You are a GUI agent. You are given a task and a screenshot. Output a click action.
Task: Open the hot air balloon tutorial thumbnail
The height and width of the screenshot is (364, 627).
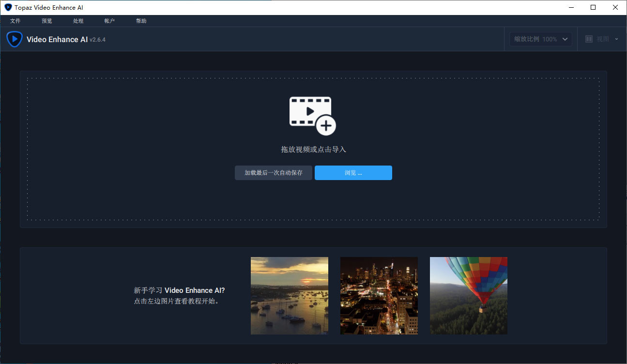[x=469, y=296]
